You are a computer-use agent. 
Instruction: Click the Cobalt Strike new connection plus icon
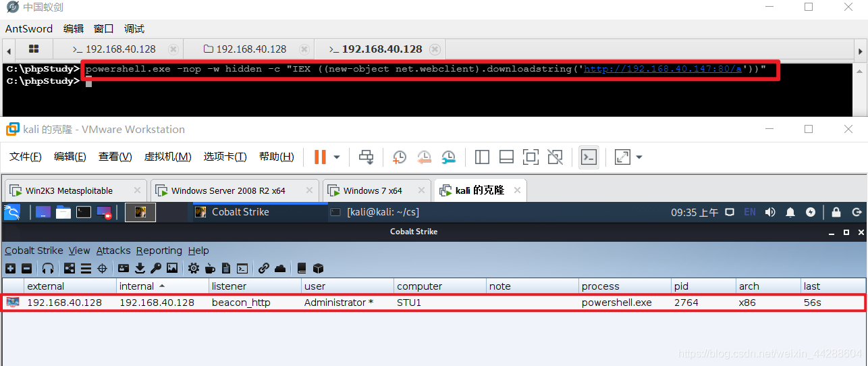[x=10, y=268]
